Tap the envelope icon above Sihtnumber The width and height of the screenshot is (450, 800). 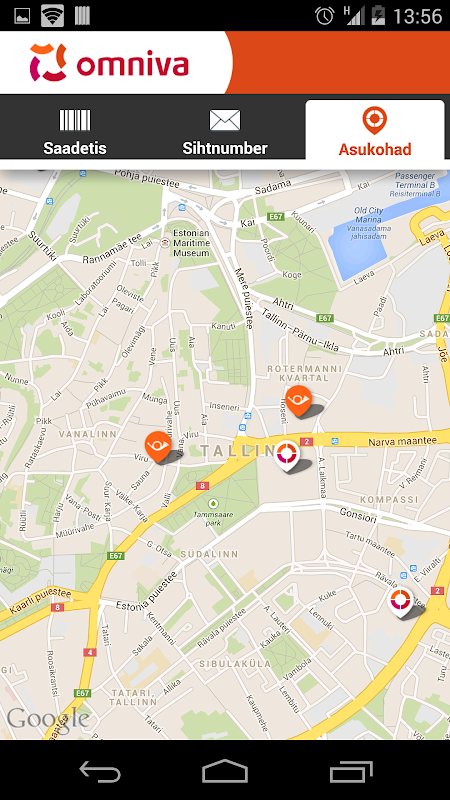point(225,120)
